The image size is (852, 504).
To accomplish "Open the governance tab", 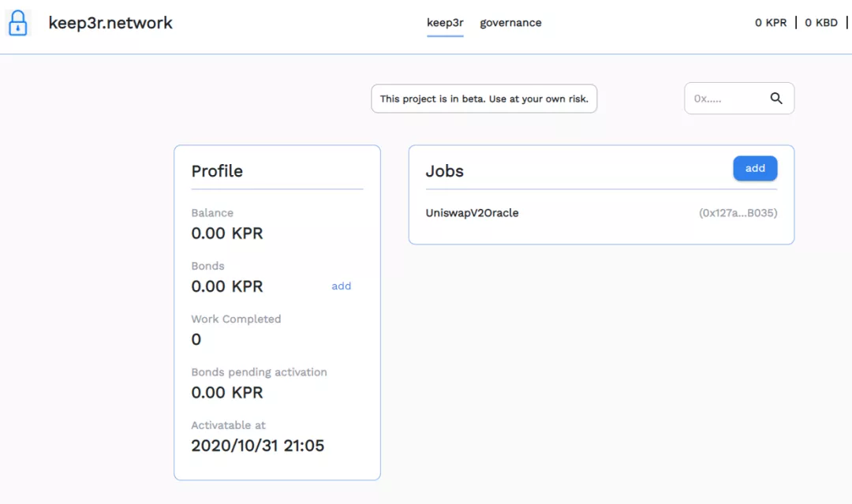I will (x=510, y=23).
